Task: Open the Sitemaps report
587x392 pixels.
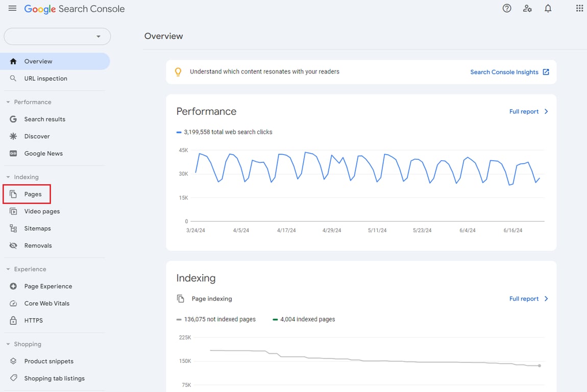Action: (38, 228)
